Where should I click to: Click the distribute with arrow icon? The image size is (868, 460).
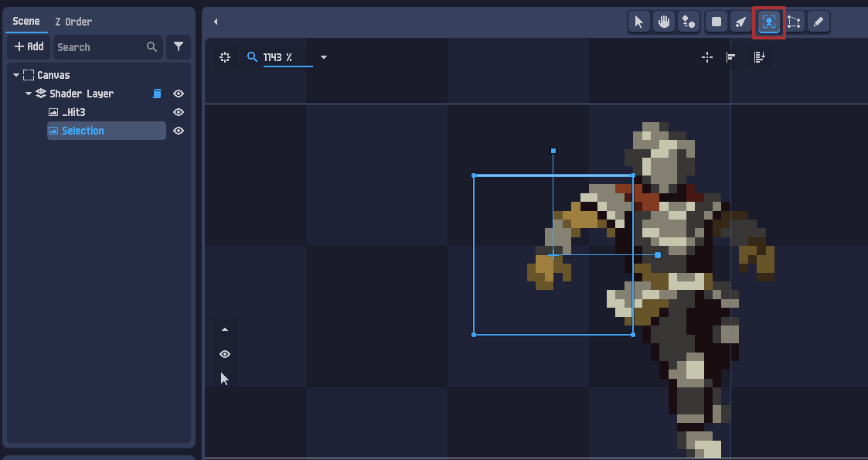coord(760,57)
